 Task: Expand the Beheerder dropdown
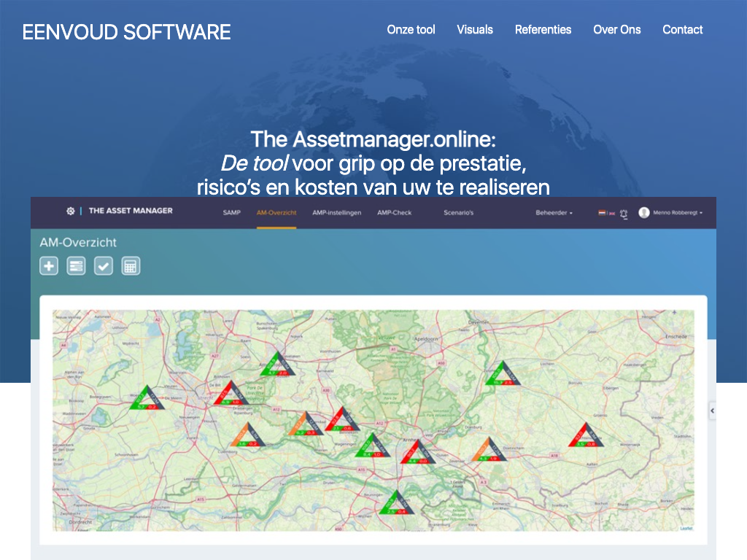pos(554,213)
